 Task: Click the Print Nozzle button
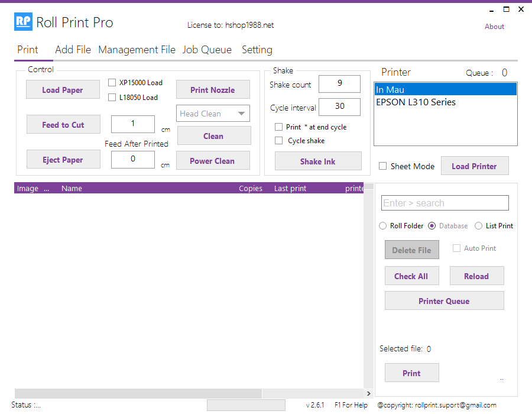pos(213,90)
